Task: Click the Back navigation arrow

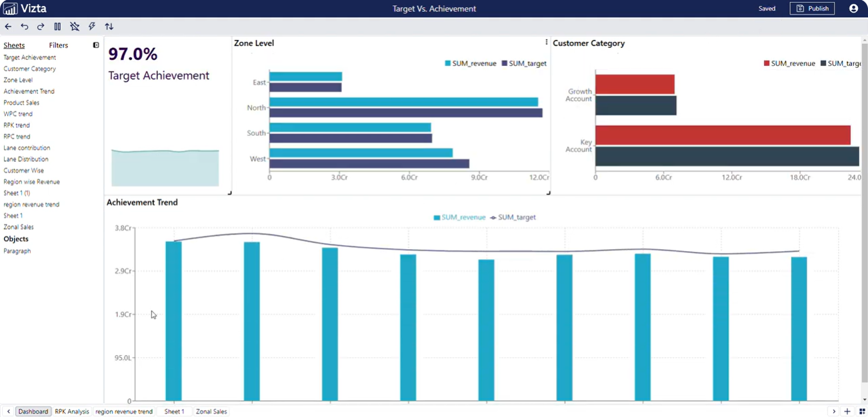Action: 8,27
